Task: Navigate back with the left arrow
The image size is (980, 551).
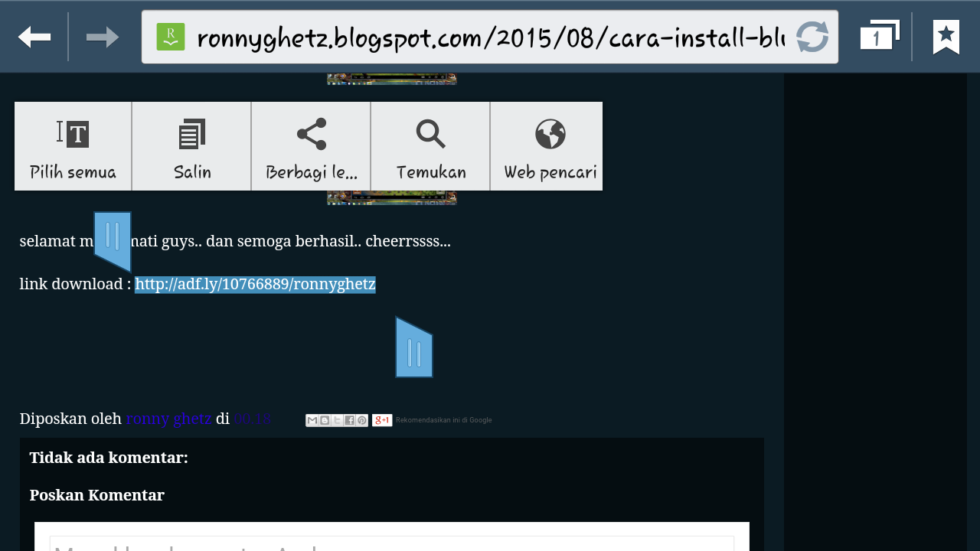Action: 34,36
